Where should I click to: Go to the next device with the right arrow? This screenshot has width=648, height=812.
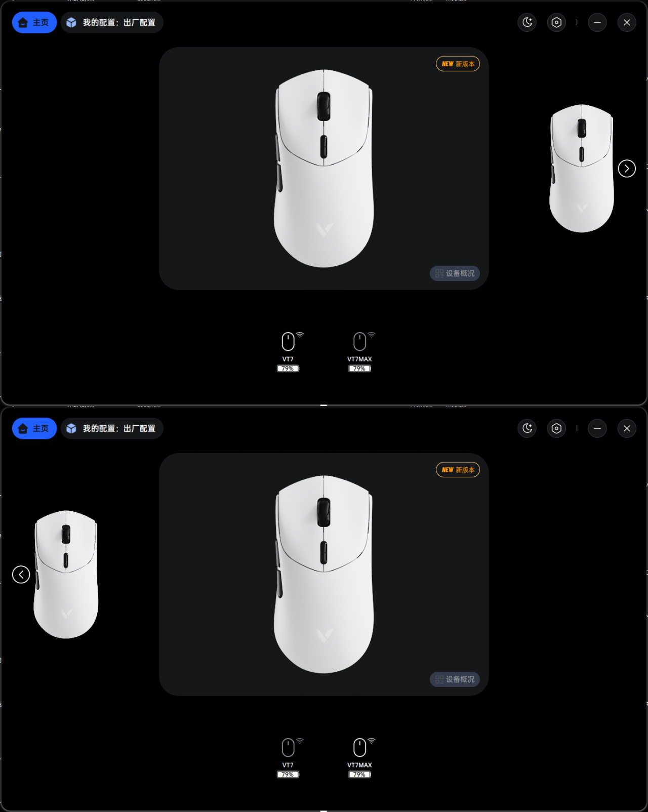[x=627, y=169]
